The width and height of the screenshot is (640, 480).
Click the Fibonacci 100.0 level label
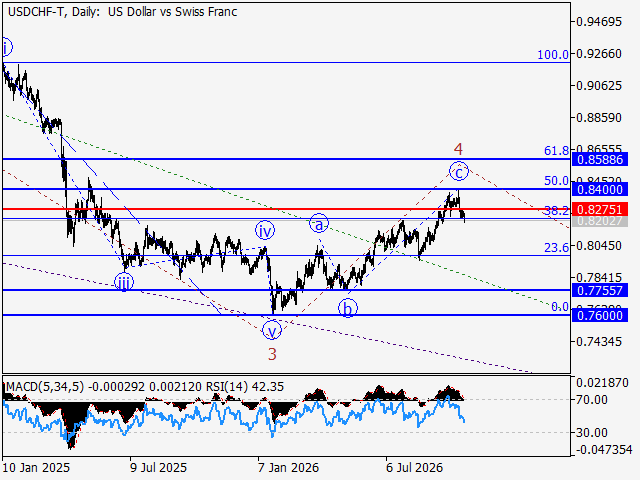(x=553, y=54)
